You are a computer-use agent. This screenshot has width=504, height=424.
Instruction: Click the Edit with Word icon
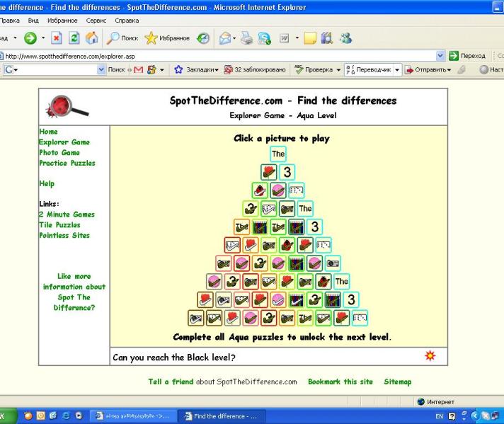coord(284,38)
